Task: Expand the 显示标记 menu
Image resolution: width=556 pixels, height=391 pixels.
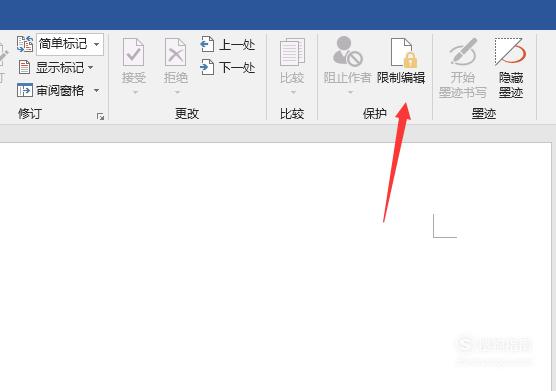Action: tap(90, 67)
